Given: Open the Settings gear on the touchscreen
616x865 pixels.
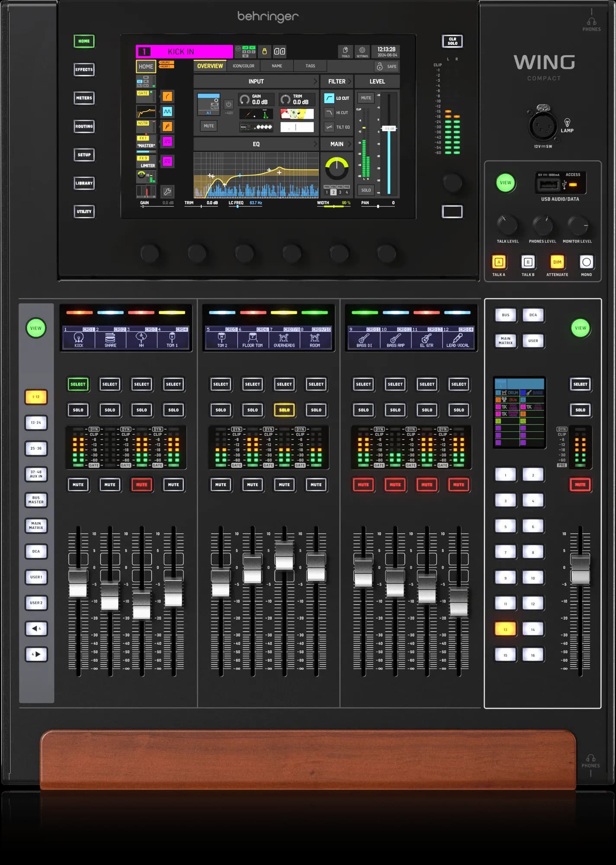Looking at the screenshot, I should tap(362, 51).
